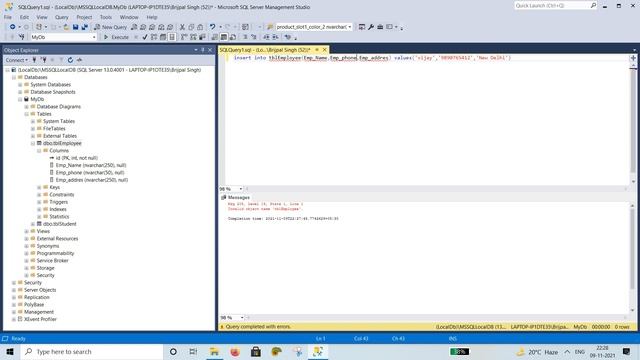Collapse the Tables folder node
Image resolution: width=640 pixels, height=360 pixels.
(x=27, y=114)
